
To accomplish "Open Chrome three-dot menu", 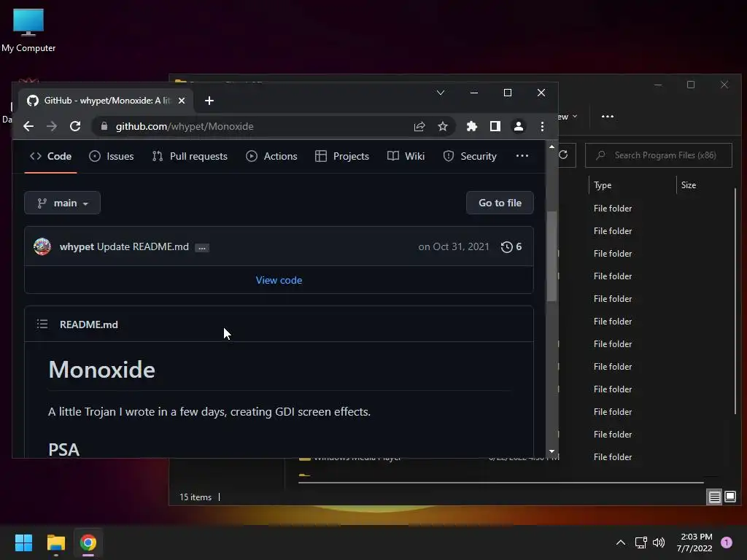I will coord(542,126).
